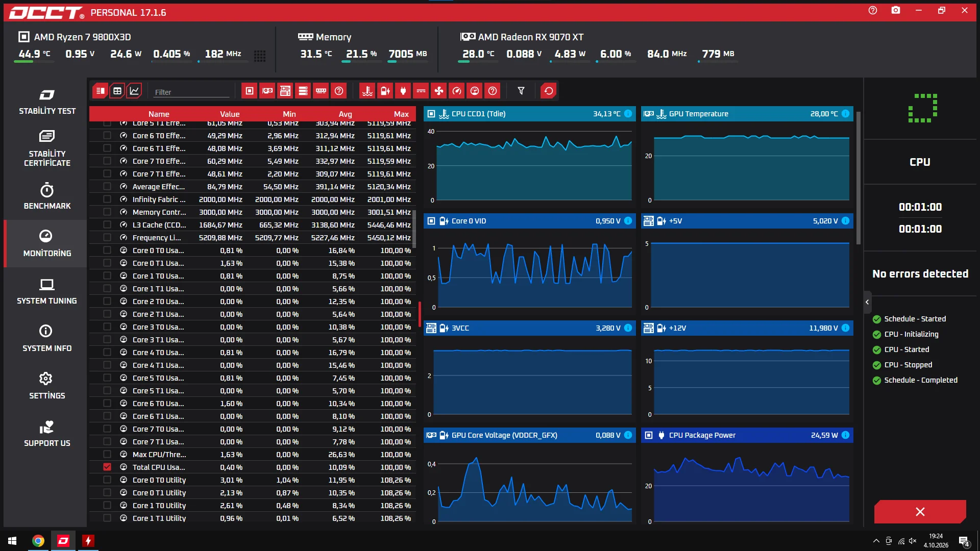Dismiss test results with red X button
980x551 pixels.
[x=920, y=512]
